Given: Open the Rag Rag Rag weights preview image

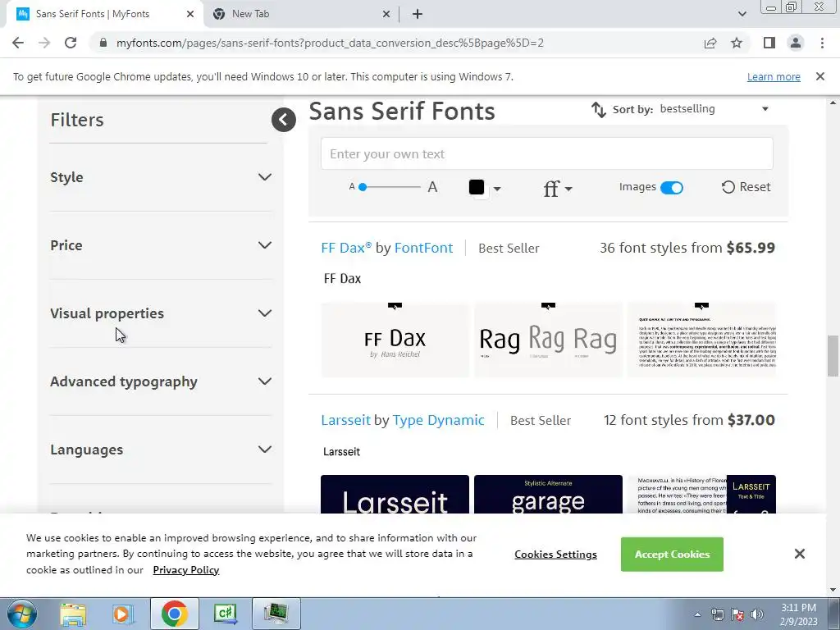Looking at the screenshot, I should click(548, 340).
